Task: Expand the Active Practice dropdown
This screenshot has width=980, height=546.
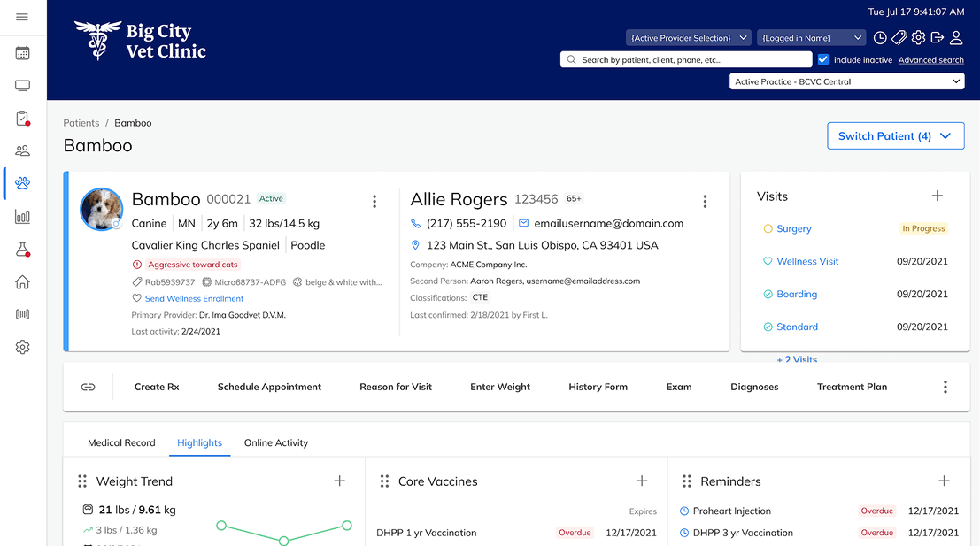Action: point(847,81)
